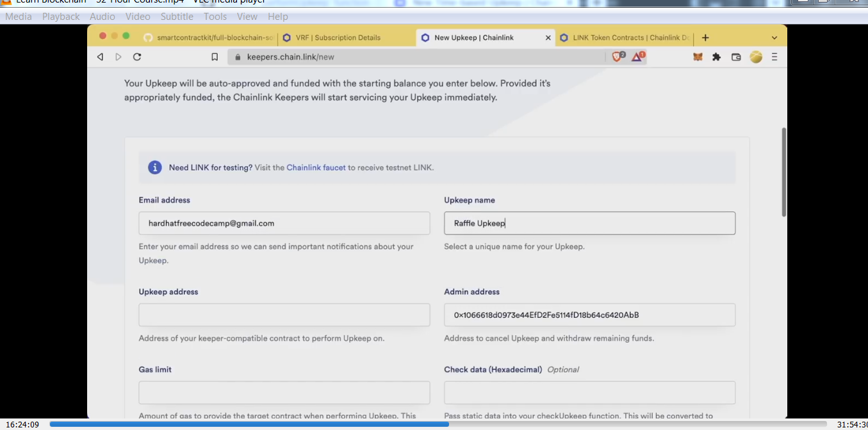This screenshot has width=868, height=430.
Task: Click the macOS yellow minimize dot
Action: 114,36
